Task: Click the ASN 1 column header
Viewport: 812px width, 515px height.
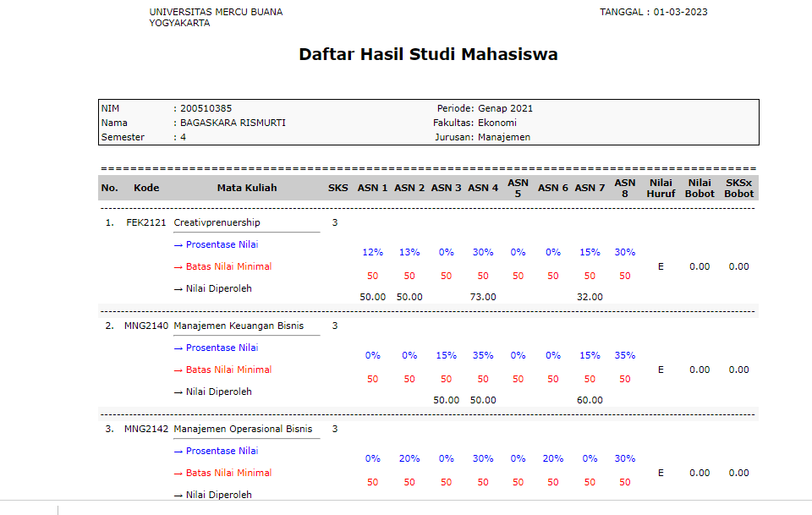Action: [372, 188]
